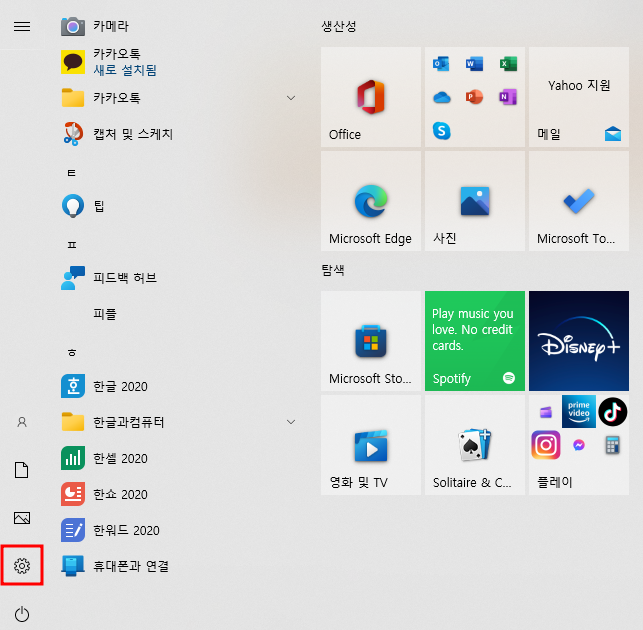This screenshot has height=630, width=643.
Task: Open calculator icon in 플레이 folder tile
Action: (x=612, y=445)
